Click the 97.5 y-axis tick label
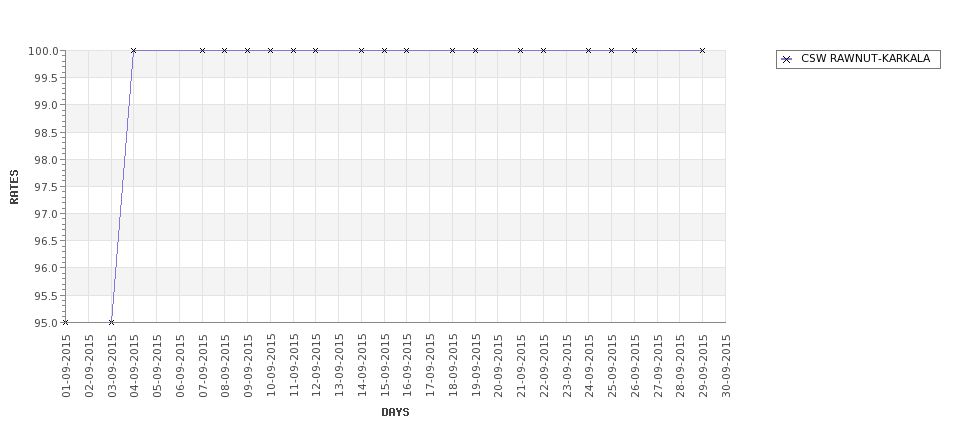Screen dimensions: 975x429 [47, 187]
